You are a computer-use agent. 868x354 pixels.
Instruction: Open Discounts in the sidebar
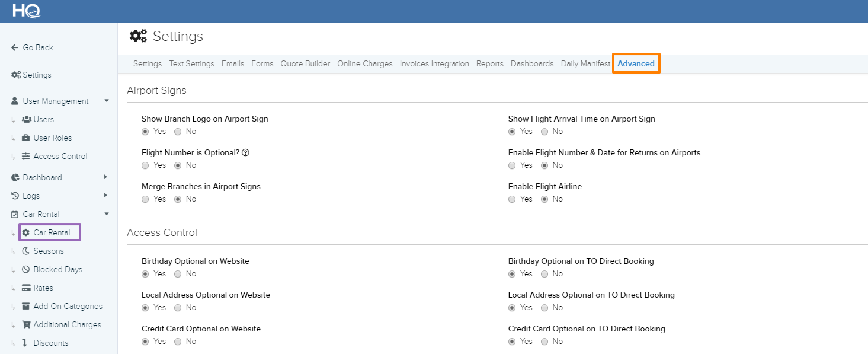pos(50,343)
